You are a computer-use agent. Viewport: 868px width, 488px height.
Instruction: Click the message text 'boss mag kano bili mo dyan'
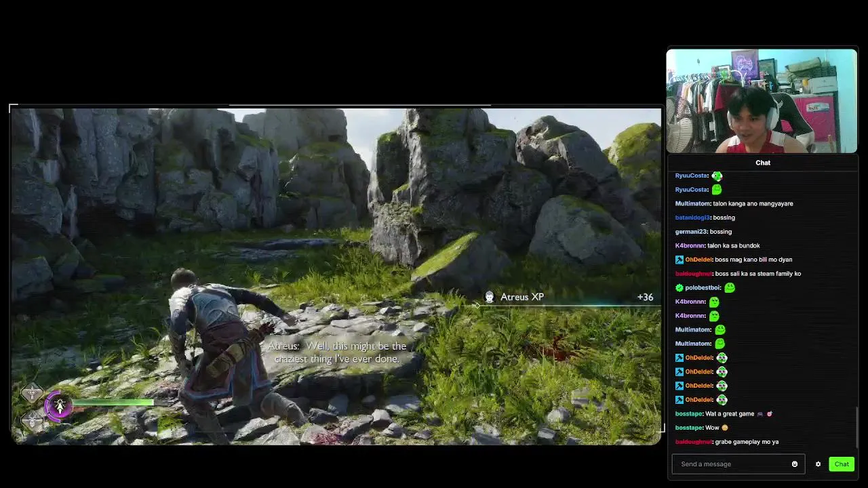click(753, 260)
